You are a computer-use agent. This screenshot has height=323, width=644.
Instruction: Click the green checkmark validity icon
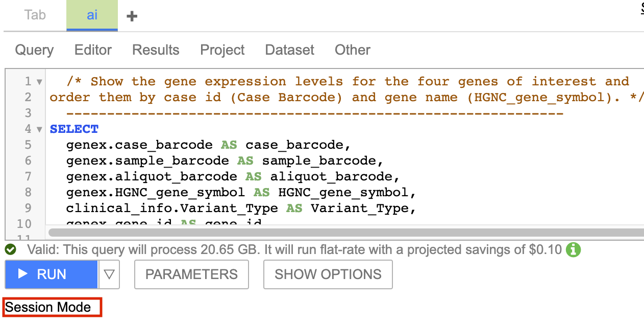(11, 250)
